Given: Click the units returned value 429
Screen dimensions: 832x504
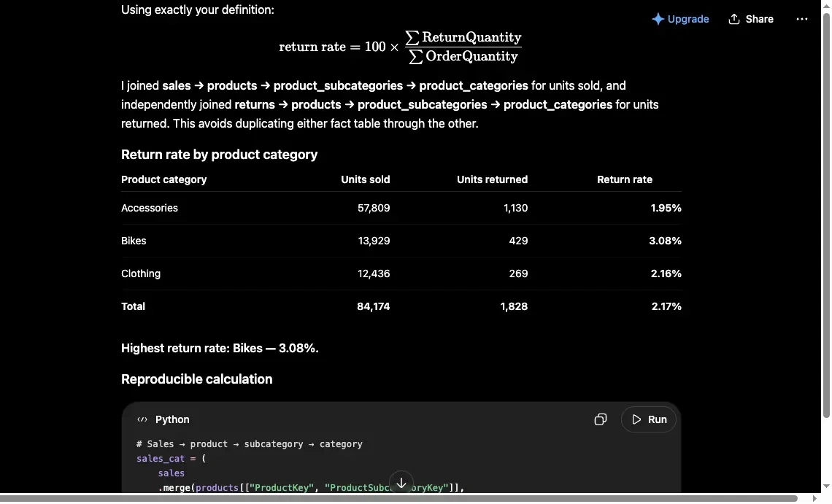Looking at the screenshot, I should 518,241.
